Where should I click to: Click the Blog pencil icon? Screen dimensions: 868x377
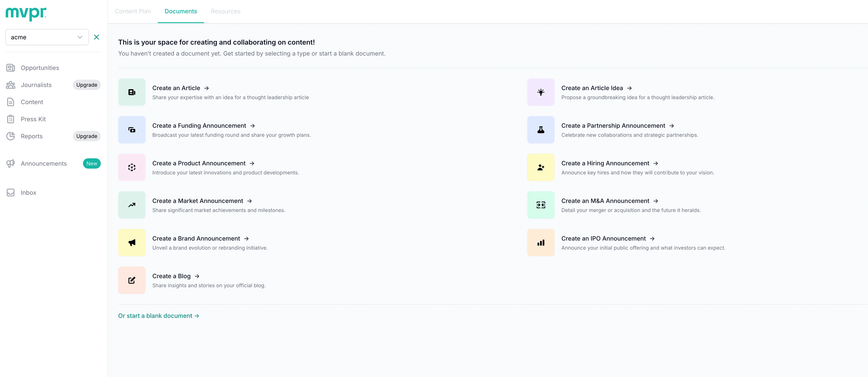(132, 280)
